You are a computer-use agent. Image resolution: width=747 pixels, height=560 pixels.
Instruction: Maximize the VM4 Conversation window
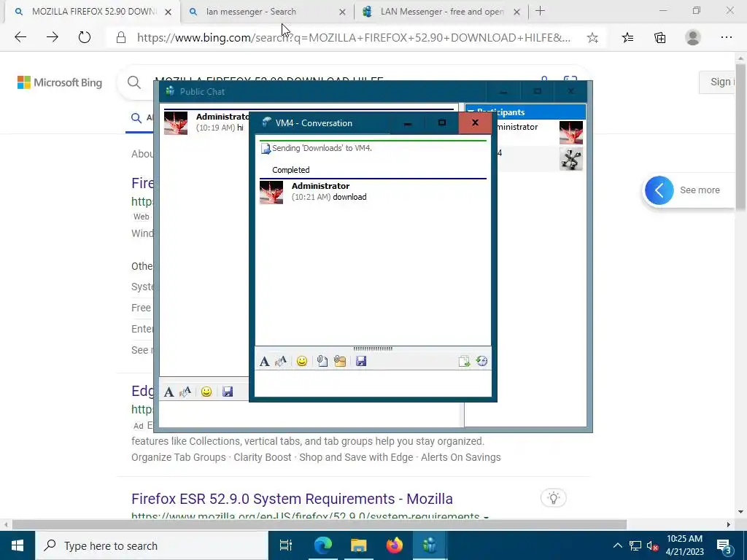[x=441, y=123]
